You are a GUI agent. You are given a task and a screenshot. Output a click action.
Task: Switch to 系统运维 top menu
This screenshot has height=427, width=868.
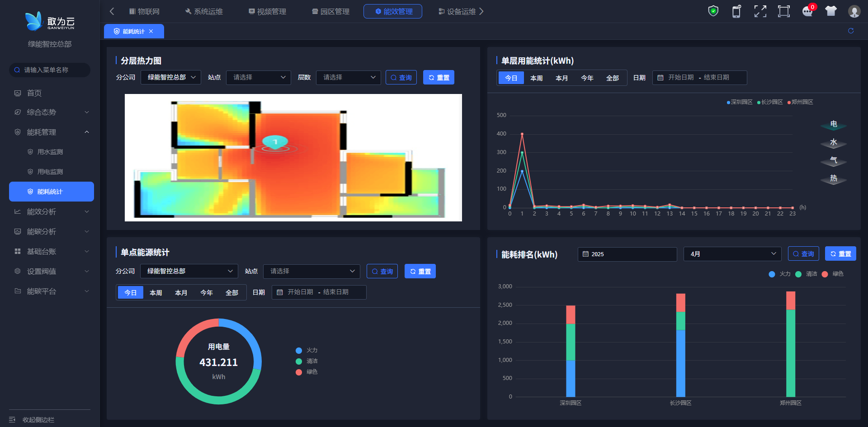[x=204, y=11]
